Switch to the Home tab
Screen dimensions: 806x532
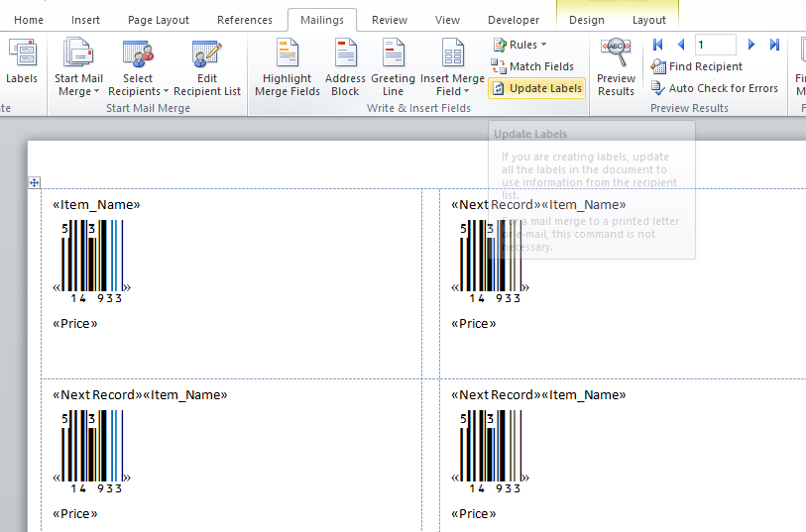pyautogui.click(x=29, y=20)
